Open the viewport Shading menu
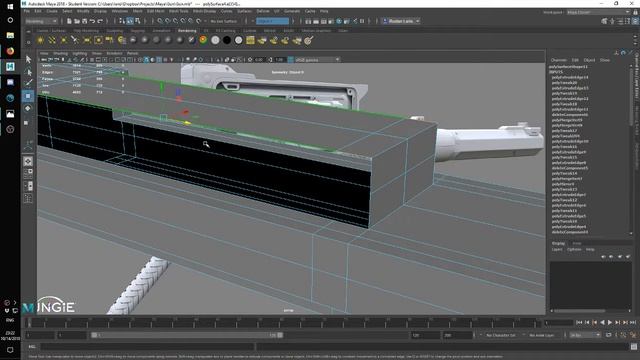Image resolution: width=640 pixels, height=360 pixels. coord(60,53)
